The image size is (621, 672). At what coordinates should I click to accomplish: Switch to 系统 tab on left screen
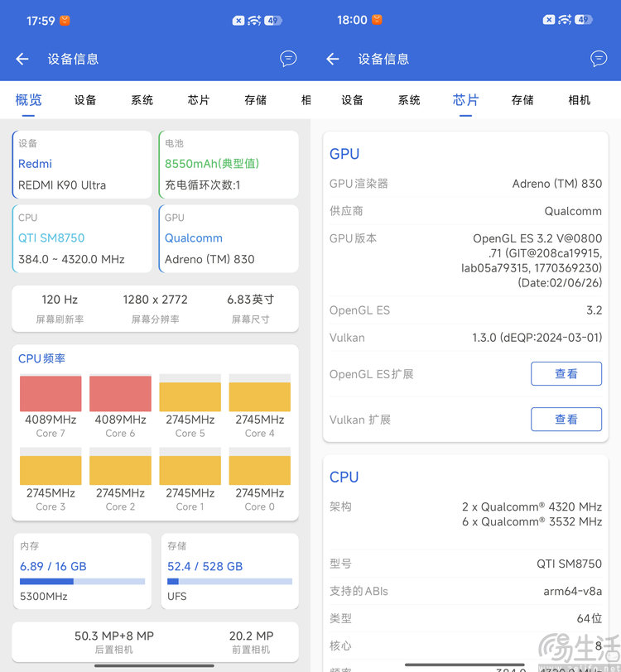[142, 100]
